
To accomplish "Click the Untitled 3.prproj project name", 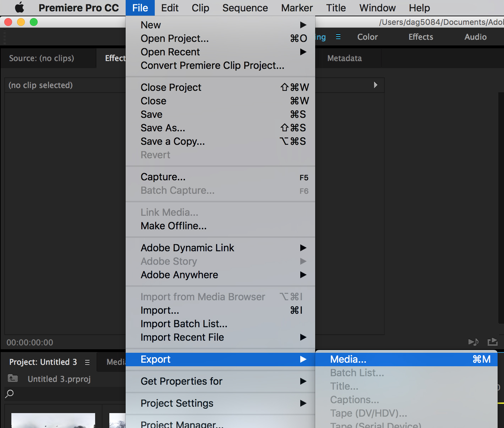I will (x=59, y=379).
